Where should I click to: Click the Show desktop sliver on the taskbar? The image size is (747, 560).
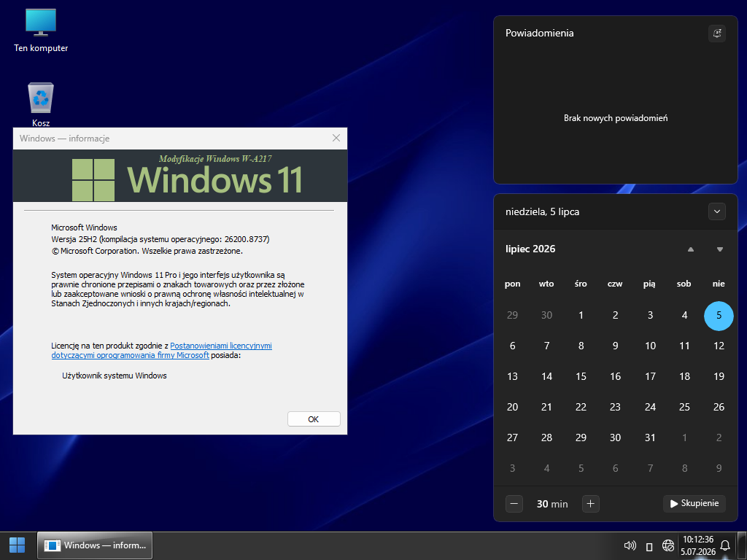coord(742,545)
